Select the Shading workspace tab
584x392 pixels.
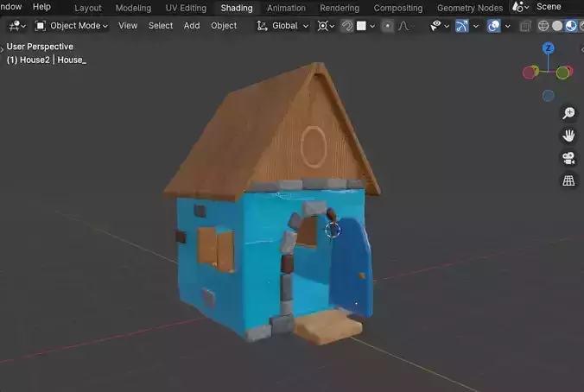pyautogui.click(x=237, y=8)
